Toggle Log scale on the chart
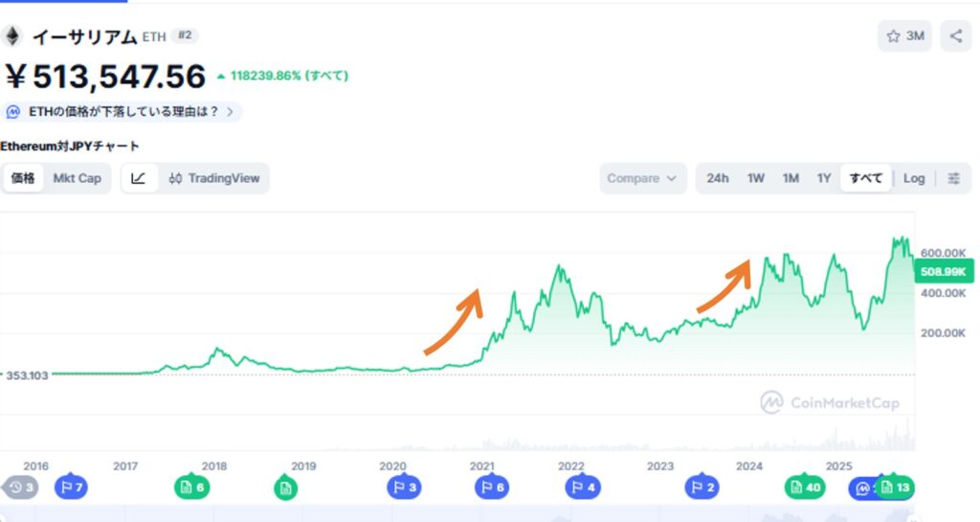Screen dimensions: 980x522 (x=914, y=178)
